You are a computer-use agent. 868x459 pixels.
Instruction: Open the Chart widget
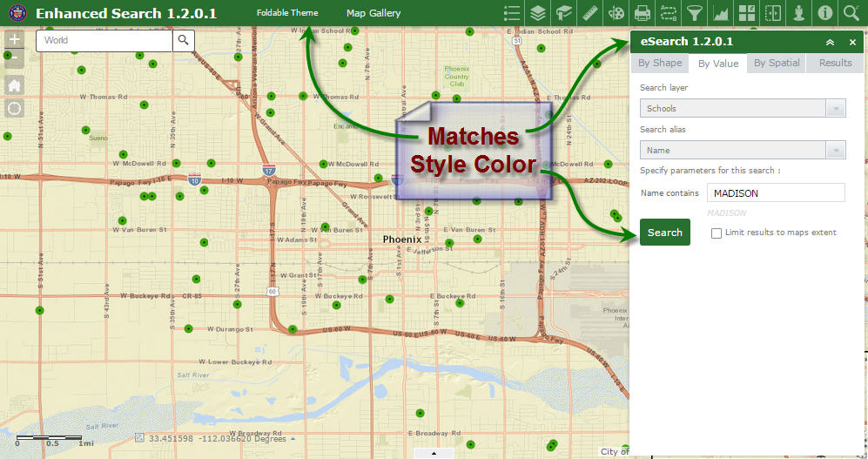[x=721, y=13]
